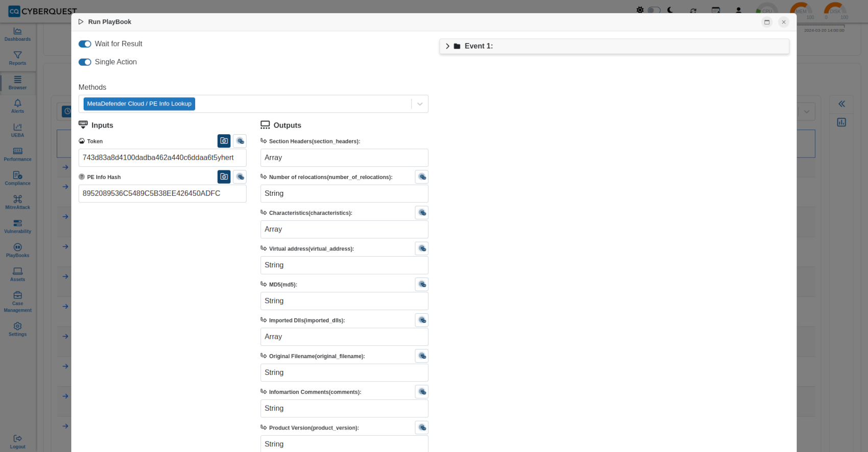868x452 pixels.
Task: Click link icon for Virtual address output
Action: click(x=422, y=248)
